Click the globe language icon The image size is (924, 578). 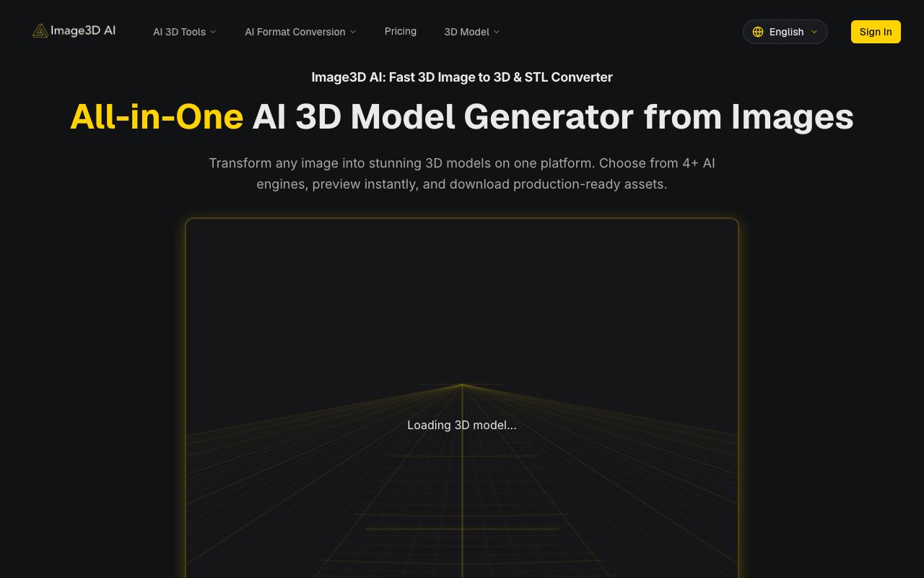[758, 32]
